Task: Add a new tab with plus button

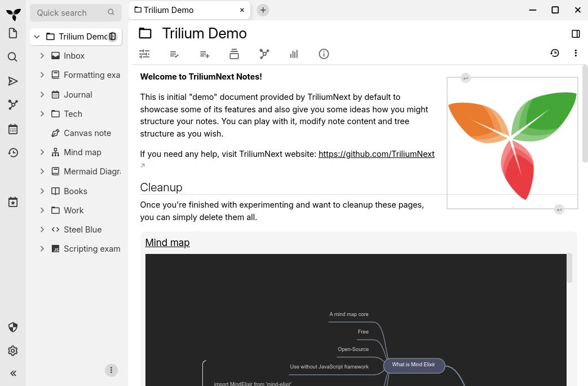Action: point(263,10)
